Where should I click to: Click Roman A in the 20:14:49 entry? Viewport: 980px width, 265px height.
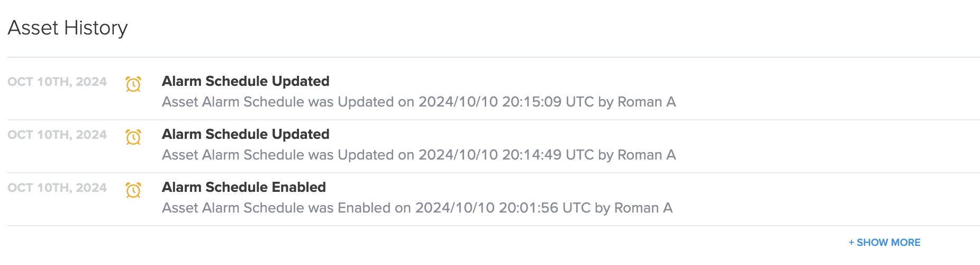[647, 155]
